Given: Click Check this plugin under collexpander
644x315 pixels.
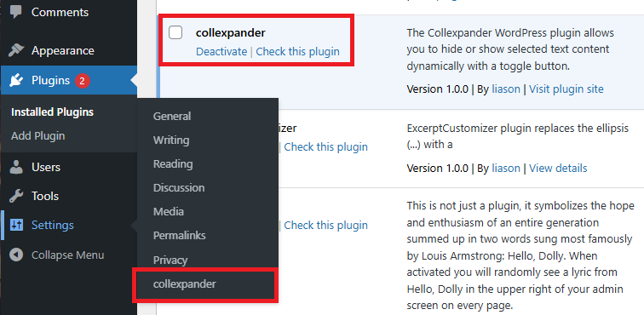Looking at the screenshot, I should [298, 52].
